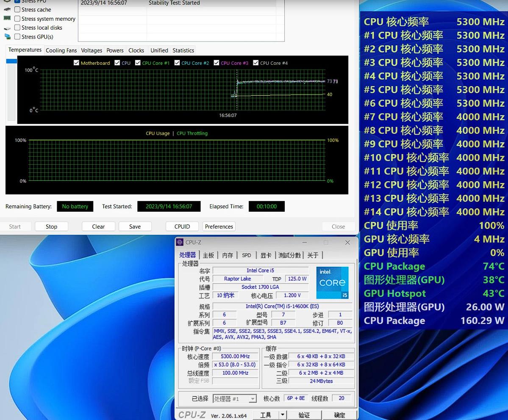This screenshot has height=420, width=508.
Task: Switch to the Cooling Fans tab
Action: coord(61,50)
